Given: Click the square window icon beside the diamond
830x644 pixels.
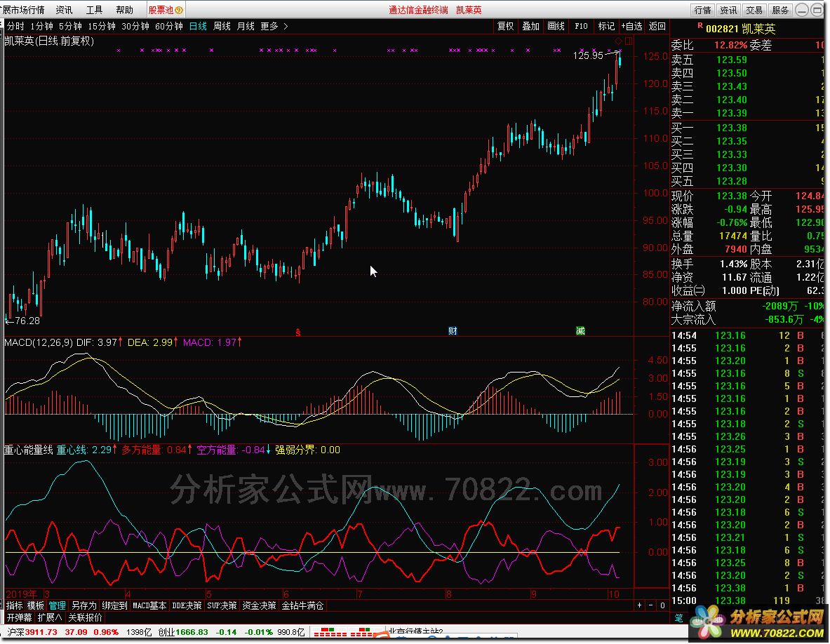Looking at the screenshot, I should point(629,41).
